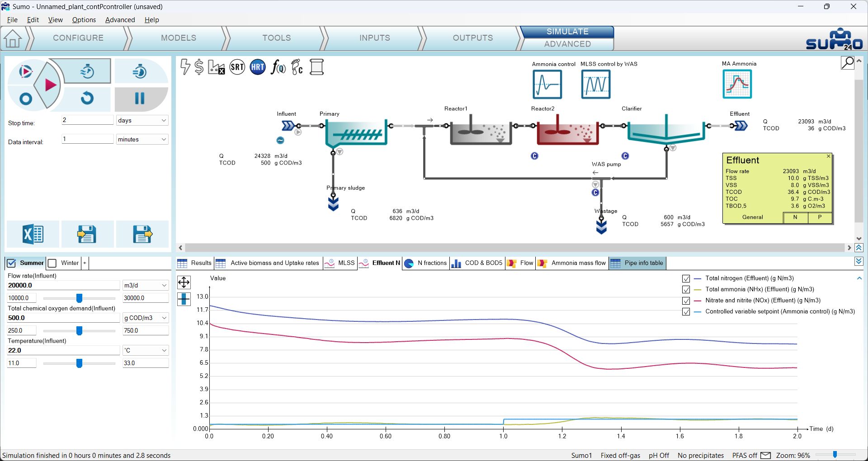
Task: Click the magnifier search icon on the canvas
Action: [848, 63]
